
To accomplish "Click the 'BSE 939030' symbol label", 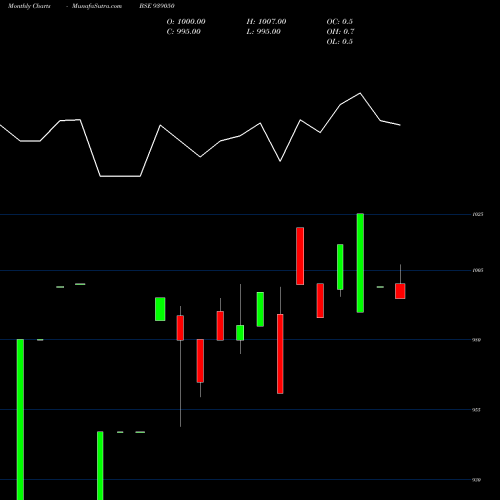I will click(157, 6).
